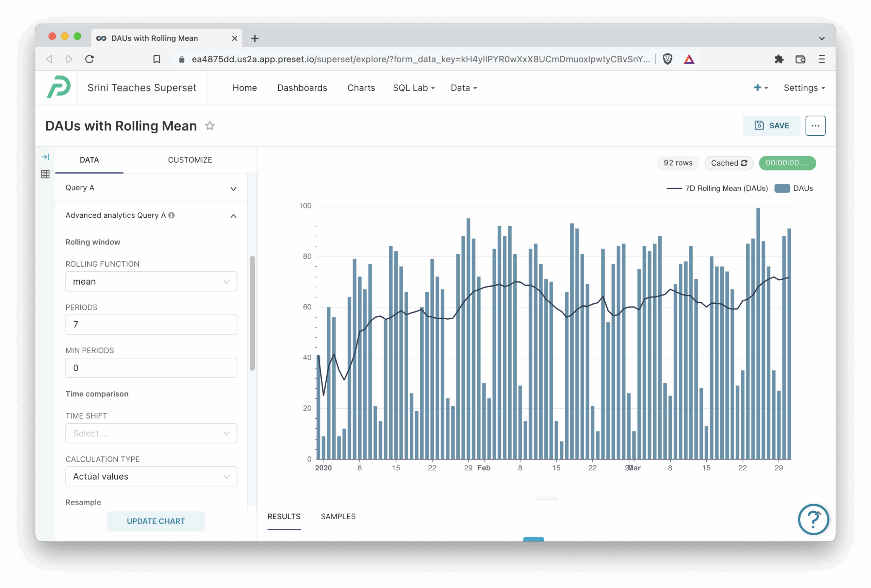The height and width of the screenshot is (588, 871).
Task: Switch to the CUSTOMIZE tab
Action: point(190,159)
